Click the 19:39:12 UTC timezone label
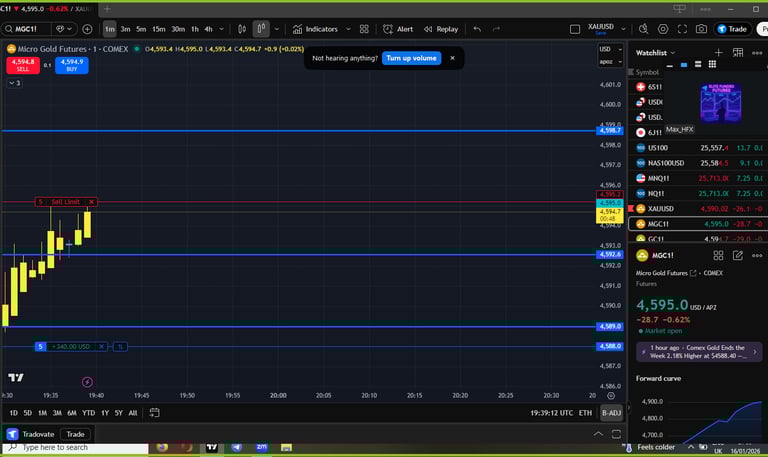 [552, 413]
